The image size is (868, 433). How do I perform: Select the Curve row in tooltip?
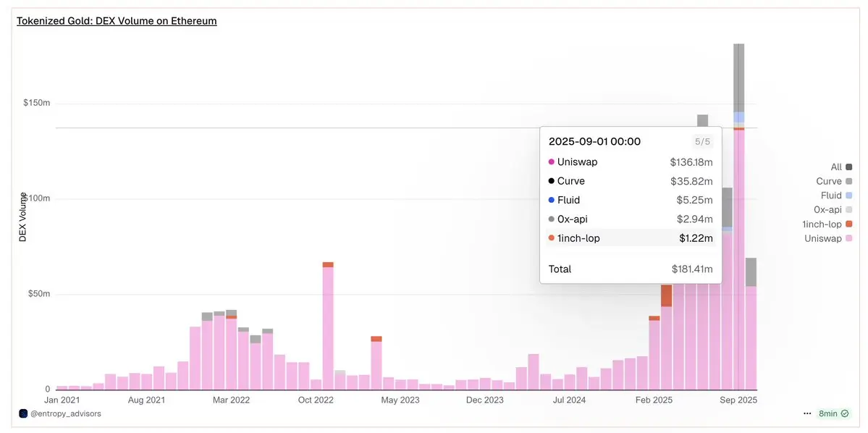click(x=631, y=181)
